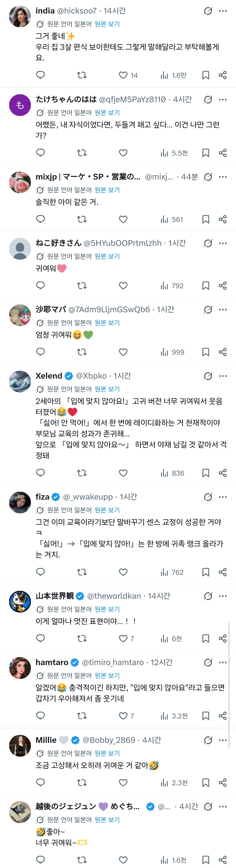Bookmark hamtaro's reply
236x868 pixels.
205,716
